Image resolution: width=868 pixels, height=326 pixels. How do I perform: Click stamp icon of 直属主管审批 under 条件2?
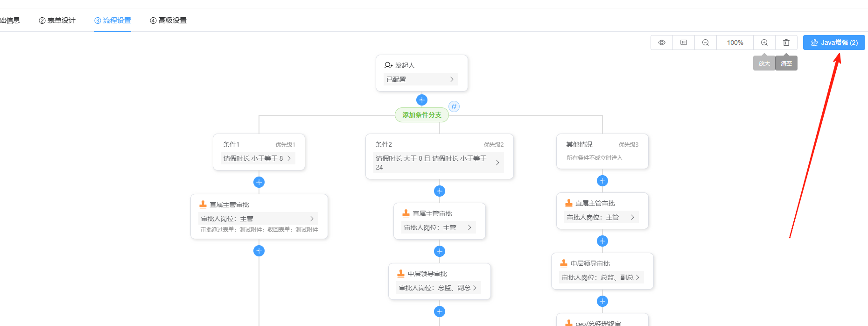406,213
